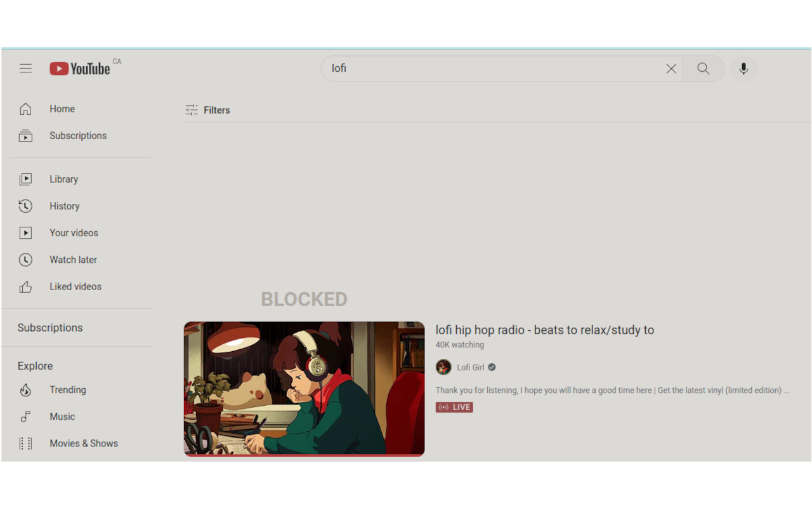Viewport: 812px width, 508px height.
Task: Click the History clock-arrow icon
Action: click(25, 206)
